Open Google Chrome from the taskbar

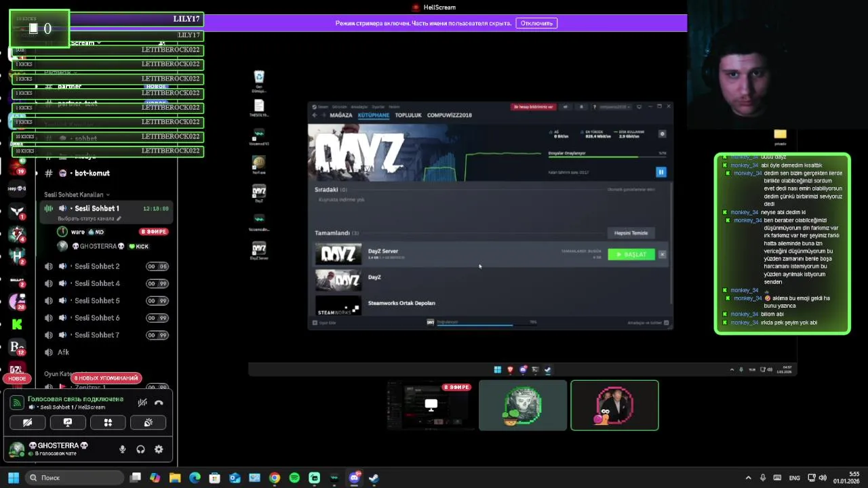pyautogui.click(x=275, y=478)
